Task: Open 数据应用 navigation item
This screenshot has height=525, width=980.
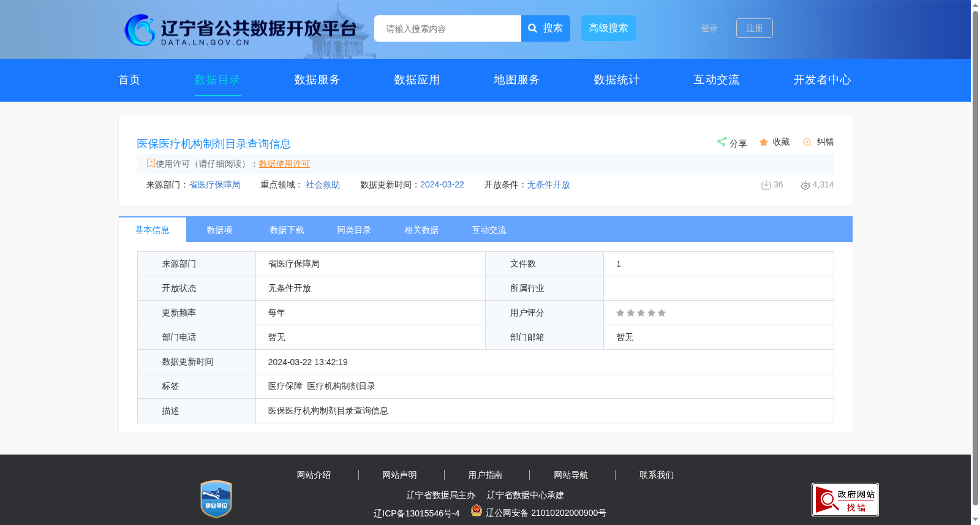Action: point(417,80)
